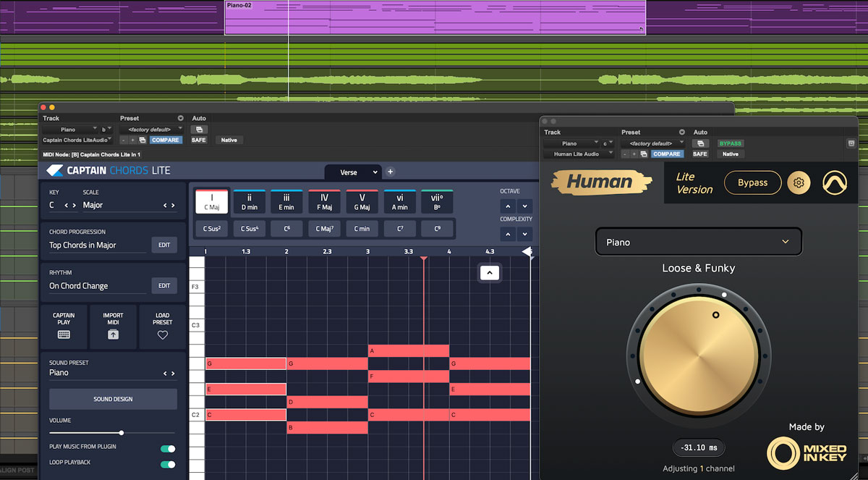Click plus preset button in Human header
Viewport: 868px width, 480px height.
[636, 153]
